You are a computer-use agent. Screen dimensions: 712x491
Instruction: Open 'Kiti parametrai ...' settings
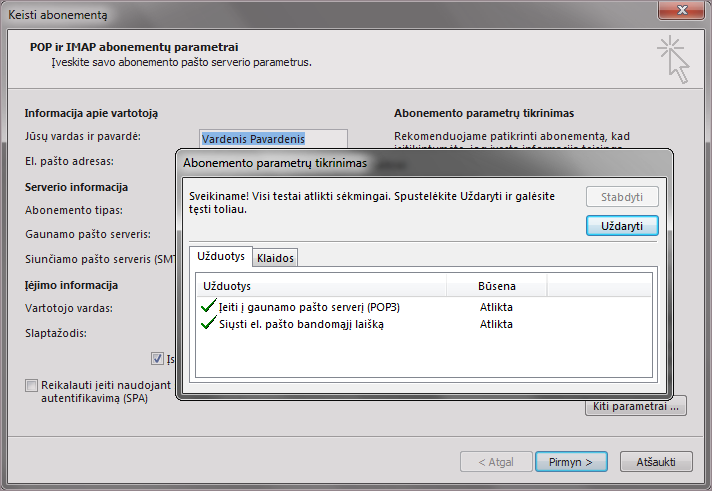click(635, 406)
